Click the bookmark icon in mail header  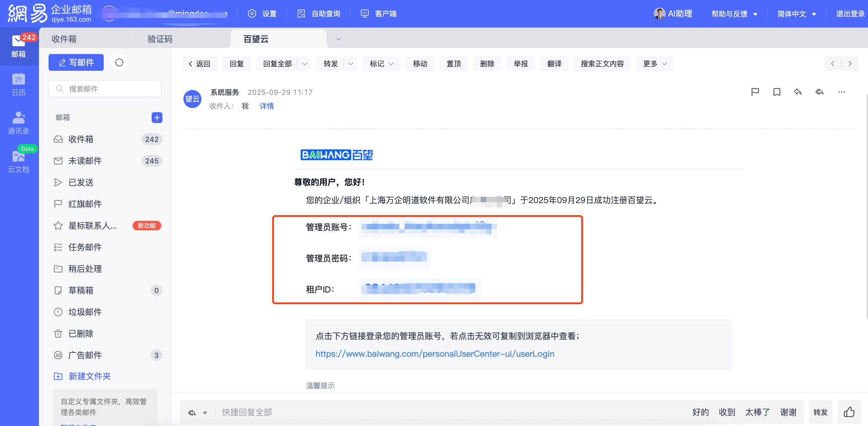(777, 92)
